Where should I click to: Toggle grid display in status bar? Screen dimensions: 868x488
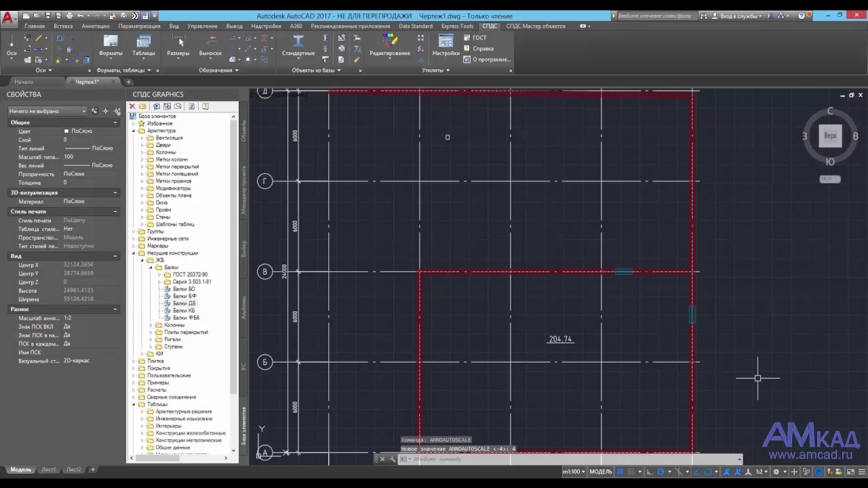[620, 472]
